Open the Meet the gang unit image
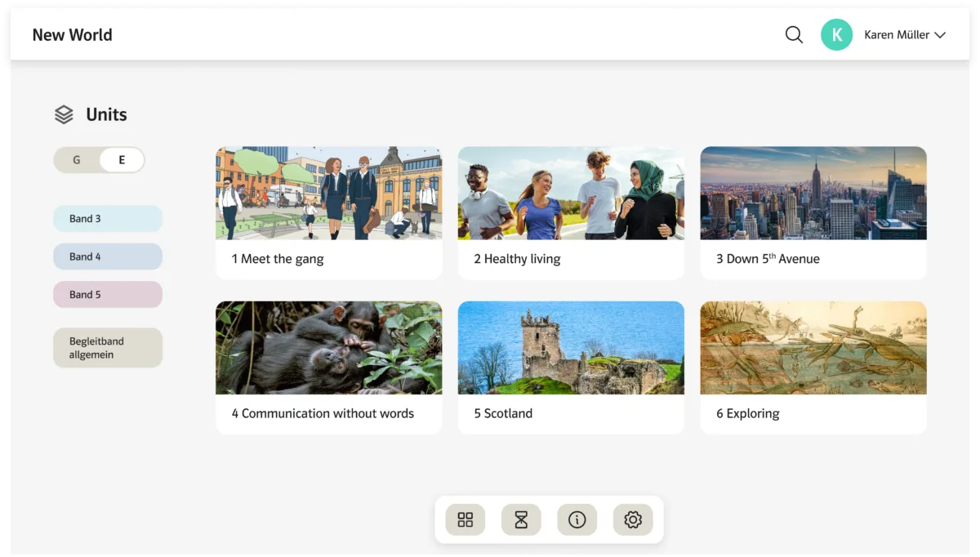The image size is (980, 557). (329, 193)
